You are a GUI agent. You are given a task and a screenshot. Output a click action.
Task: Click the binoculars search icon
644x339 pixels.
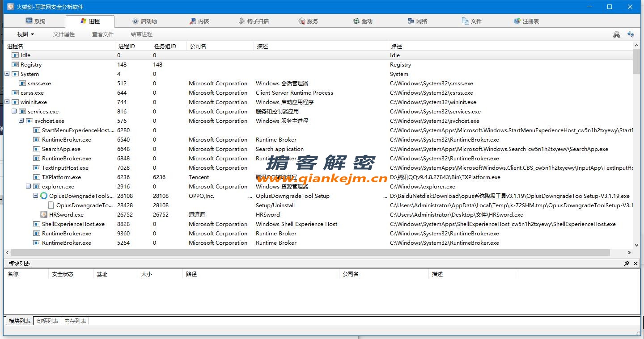[617, 34]
